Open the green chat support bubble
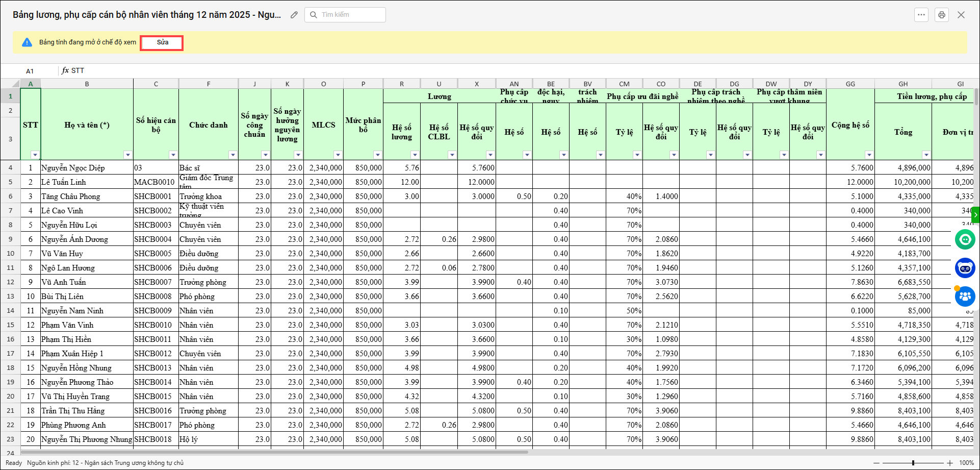 point(965,239)
